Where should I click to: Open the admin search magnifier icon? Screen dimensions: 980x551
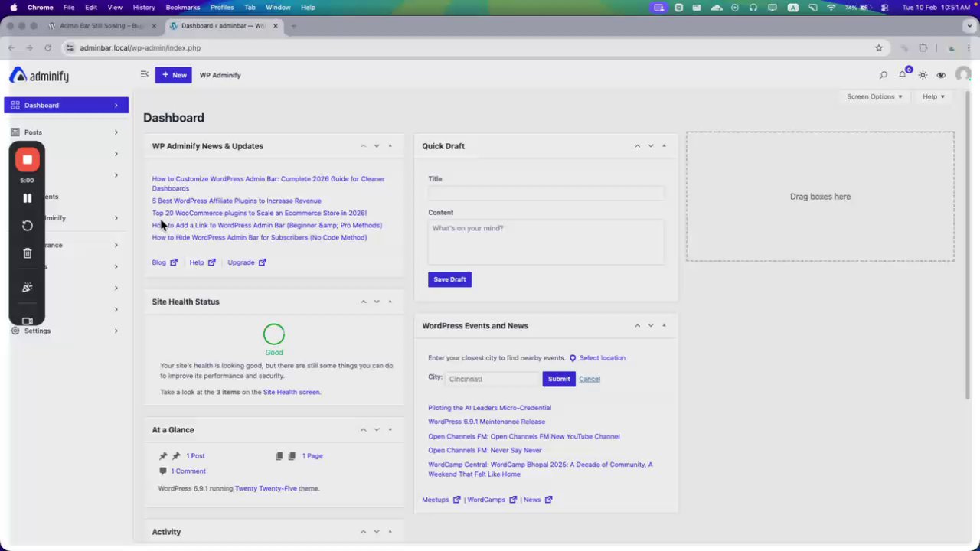coord(884,75)
